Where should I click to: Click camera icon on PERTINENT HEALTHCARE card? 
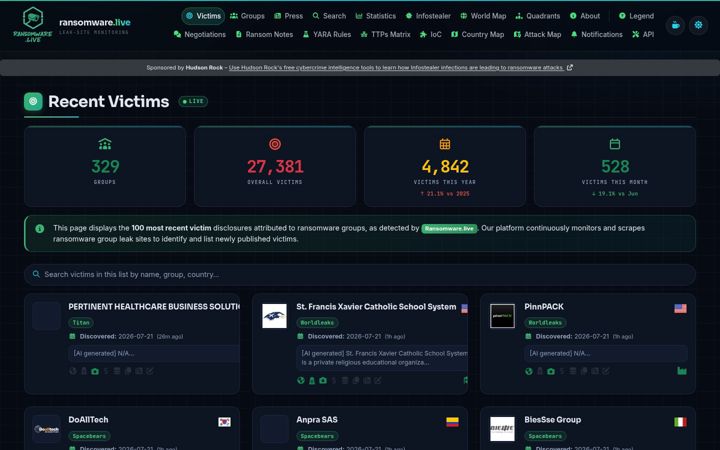pos(95,371)
